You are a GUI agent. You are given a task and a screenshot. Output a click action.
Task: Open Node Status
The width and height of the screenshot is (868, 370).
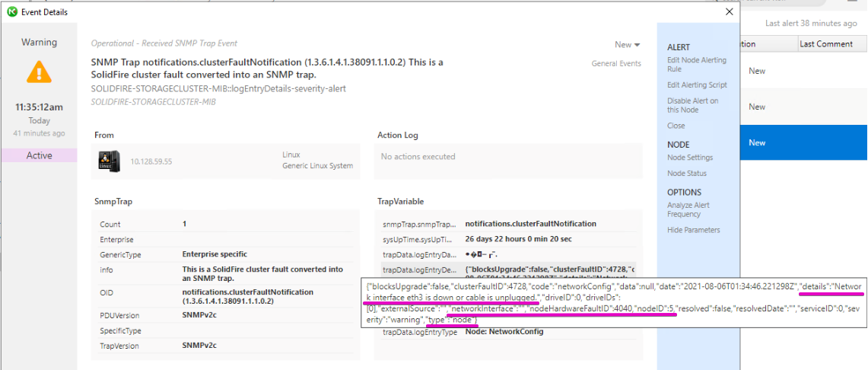click(x=686, y=174)
